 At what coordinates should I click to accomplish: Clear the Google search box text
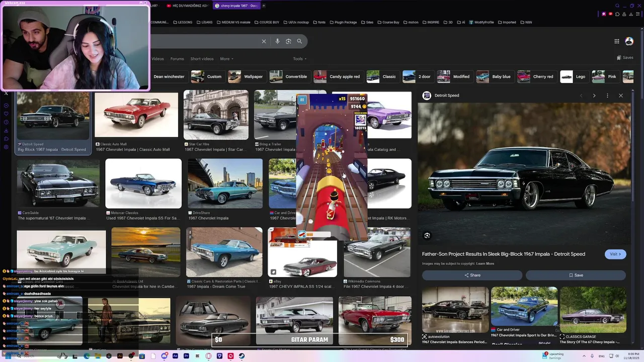pyautogui.click(x=264, y=41)
